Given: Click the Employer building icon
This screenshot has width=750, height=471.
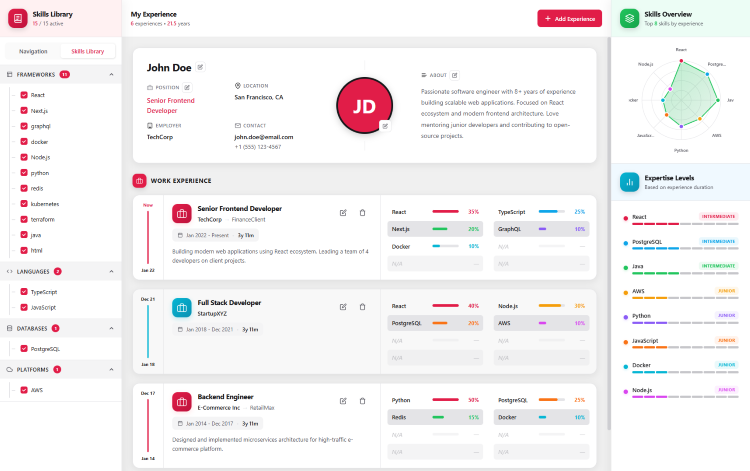Looking at the screenshot, I should (x=150, y=125).
